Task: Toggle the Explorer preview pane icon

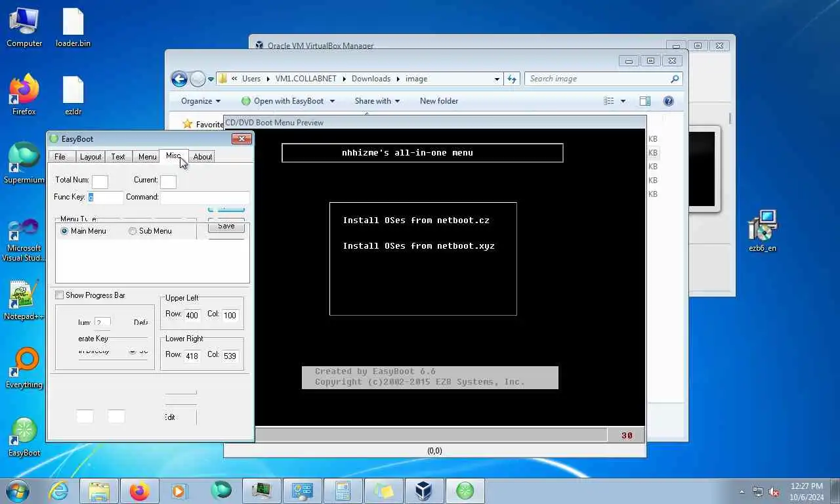Action: 645,101
